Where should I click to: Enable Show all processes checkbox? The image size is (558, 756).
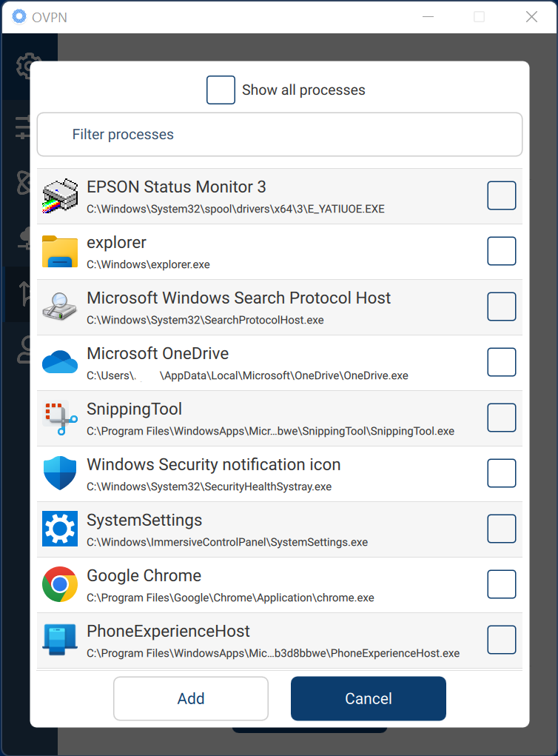(x=221, y=90)
